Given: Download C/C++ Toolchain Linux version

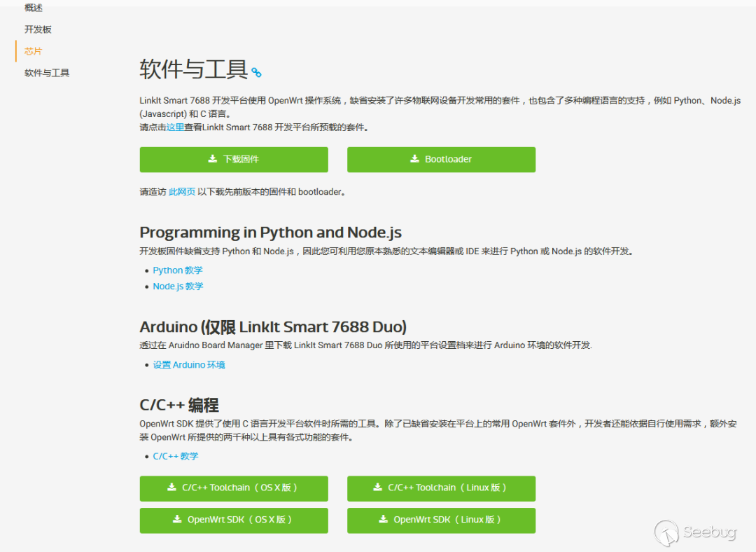Looking at the screenshot, I should tap(441, 488).
